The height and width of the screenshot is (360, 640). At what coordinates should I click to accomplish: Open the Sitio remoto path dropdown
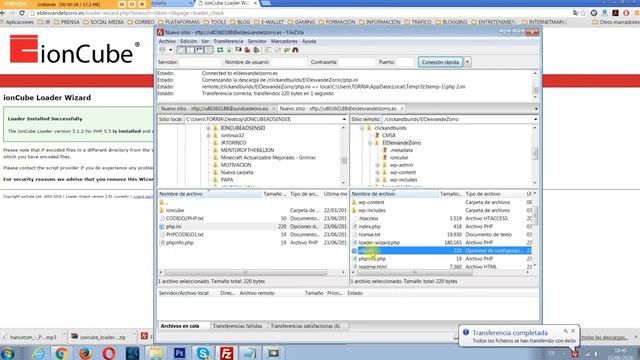tap(536, 119)
